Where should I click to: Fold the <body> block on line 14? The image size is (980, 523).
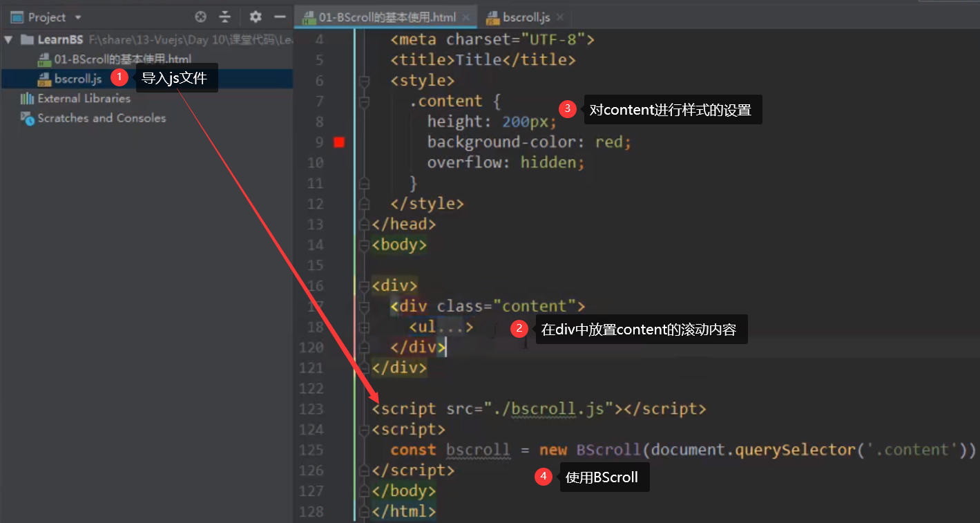365,245
